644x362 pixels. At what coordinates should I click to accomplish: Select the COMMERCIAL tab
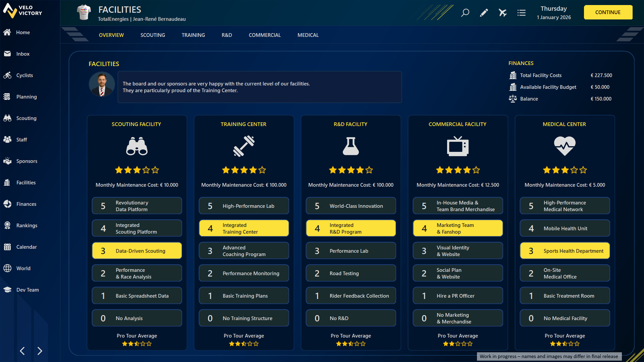tap(265, 35)
